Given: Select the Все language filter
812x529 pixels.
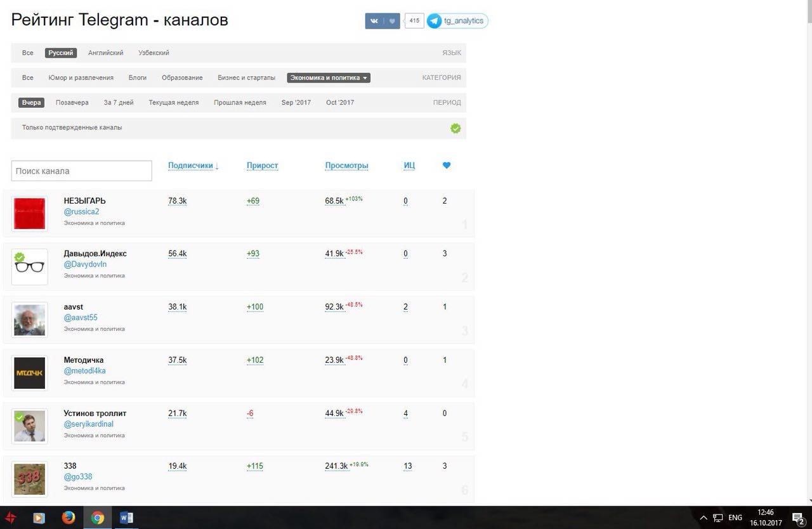Looking at the screenshot, I should [x=28, y=53].
